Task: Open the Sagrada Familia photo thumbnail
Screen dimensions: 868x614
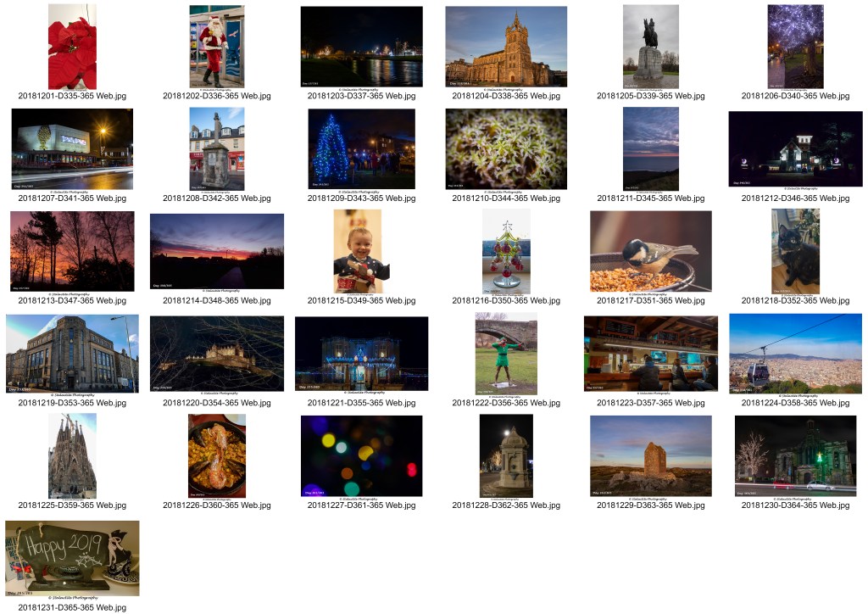Action: (x=72, y=455)
